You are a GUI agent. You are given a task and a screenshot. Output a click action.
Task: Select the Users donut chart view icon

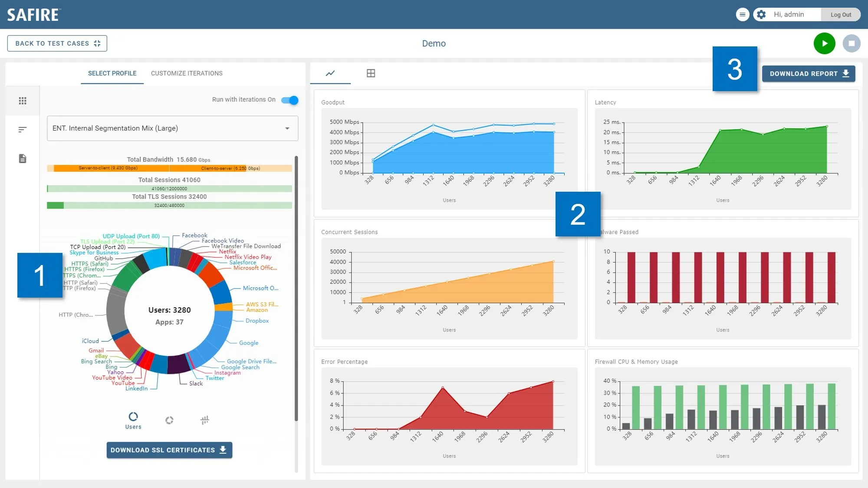133,421
